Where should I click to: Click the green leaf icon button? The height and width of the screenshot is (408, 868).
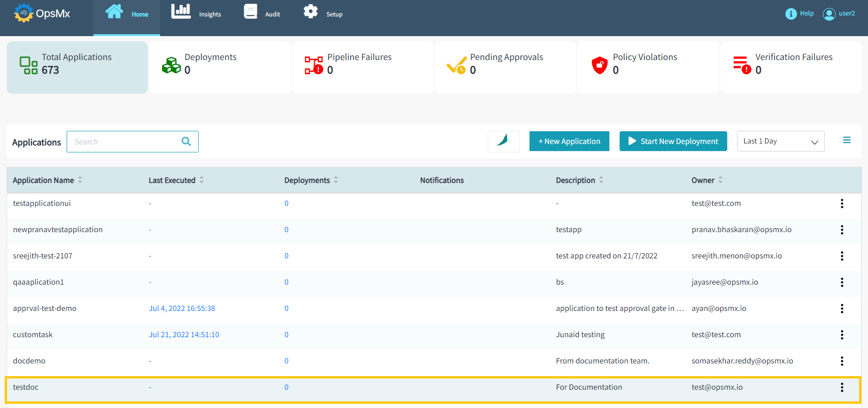point(503,141)
